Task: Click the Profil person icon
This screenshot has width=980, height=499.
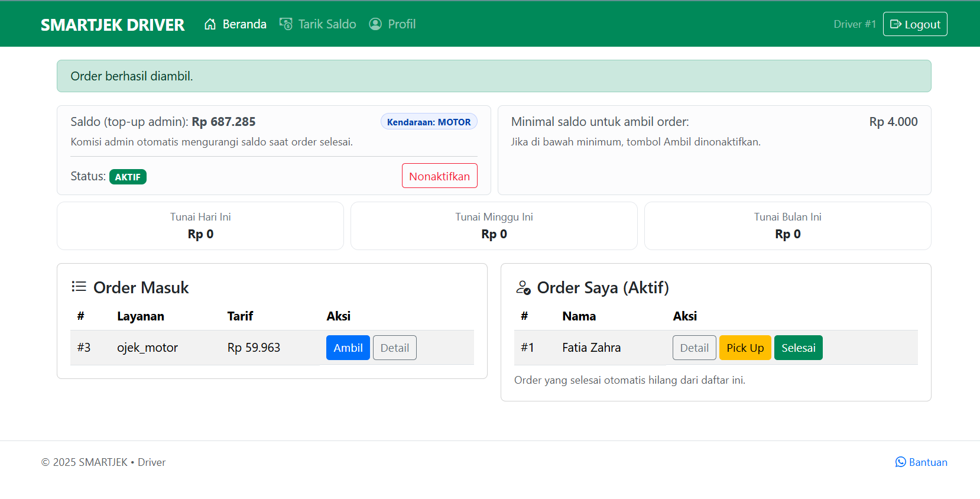Action: point(375,24)
